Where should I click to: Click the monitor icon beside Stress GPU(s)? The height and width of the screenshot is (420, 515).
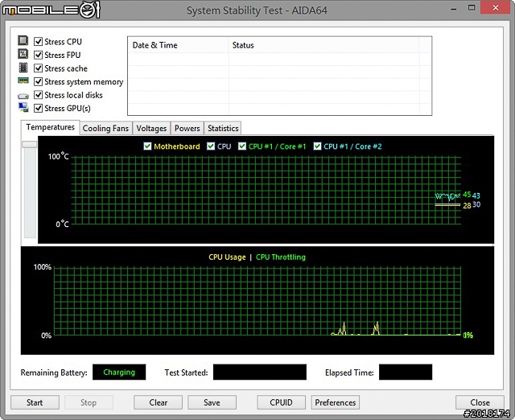23,107
